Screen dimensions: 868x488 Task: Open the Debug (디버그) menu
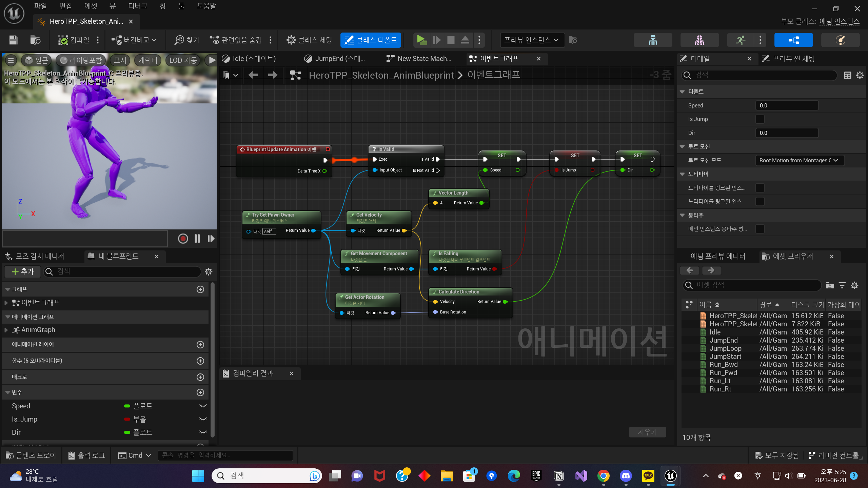point(138,6)
